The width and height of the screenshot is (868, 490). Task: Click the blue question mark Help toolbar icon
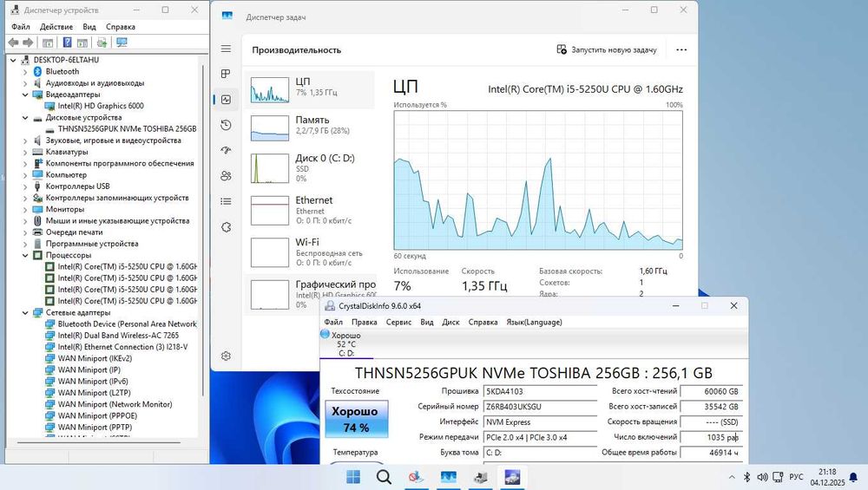point(67,42)
